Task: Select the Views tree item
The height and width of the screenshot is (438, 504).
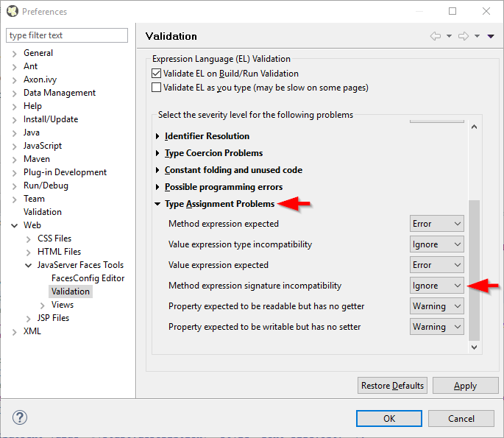Action: (x=63, y=305)
